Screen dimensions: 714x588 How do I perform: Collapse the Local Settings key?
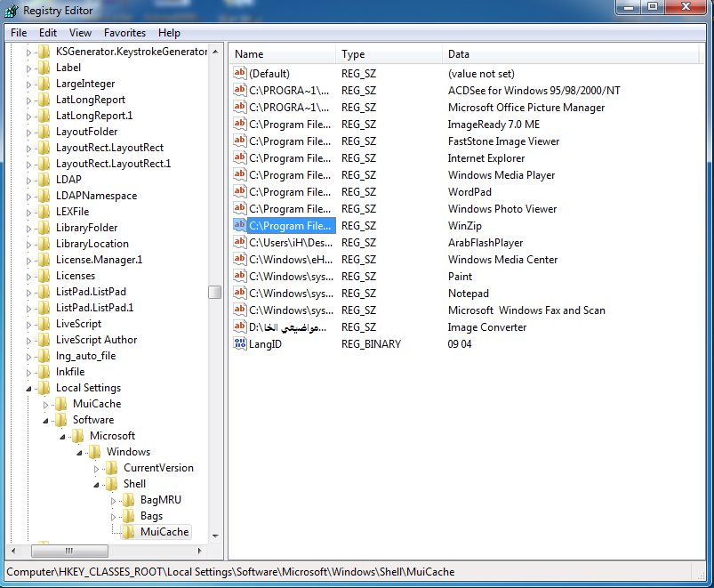point(28,389)
